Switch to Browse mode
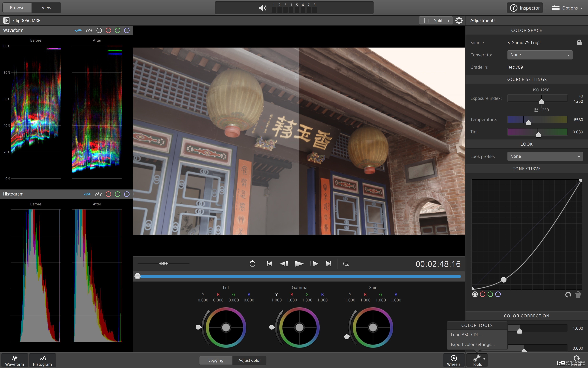Viewport: 588px width, 368px height. pyautogui.click(x=17, y=8)
